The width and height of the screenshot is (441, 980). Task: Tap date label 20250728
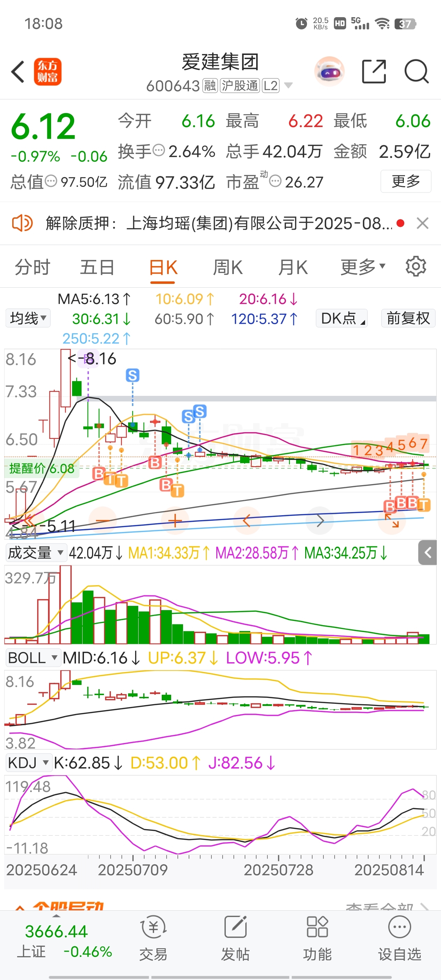click(279, 870)
